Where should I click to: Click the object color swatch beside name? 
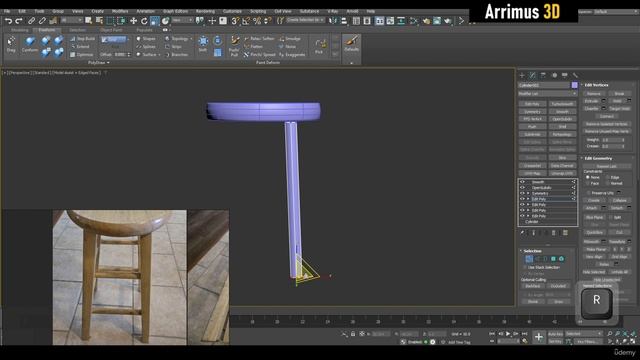click(x=574, y=85)
